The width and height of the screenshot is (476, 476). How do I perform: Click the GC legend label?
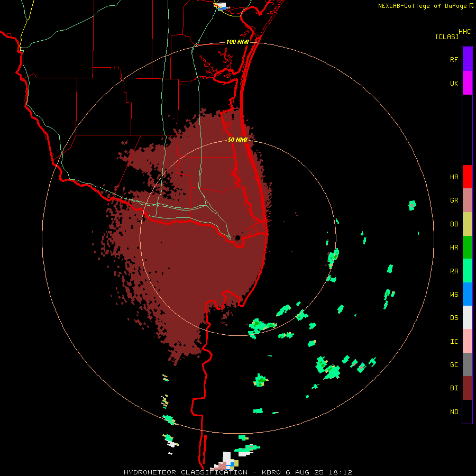click(454, 365)
